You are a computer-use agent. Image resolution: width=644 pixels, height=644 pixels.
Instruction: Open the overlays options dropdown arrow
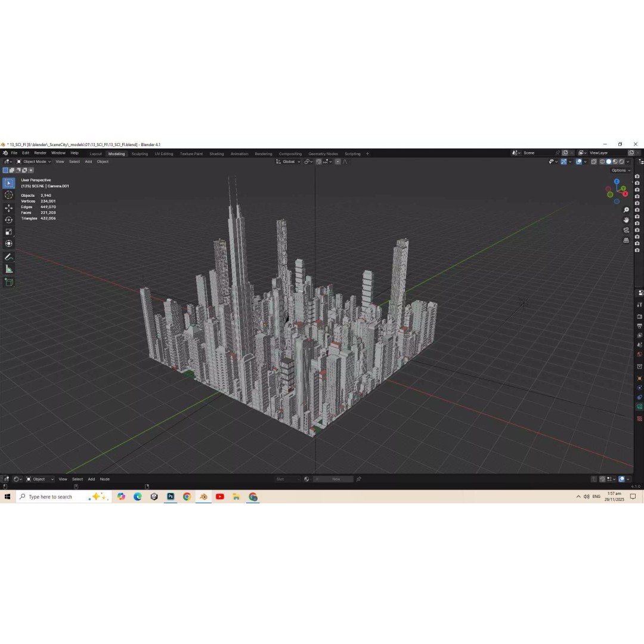[585, 162]
